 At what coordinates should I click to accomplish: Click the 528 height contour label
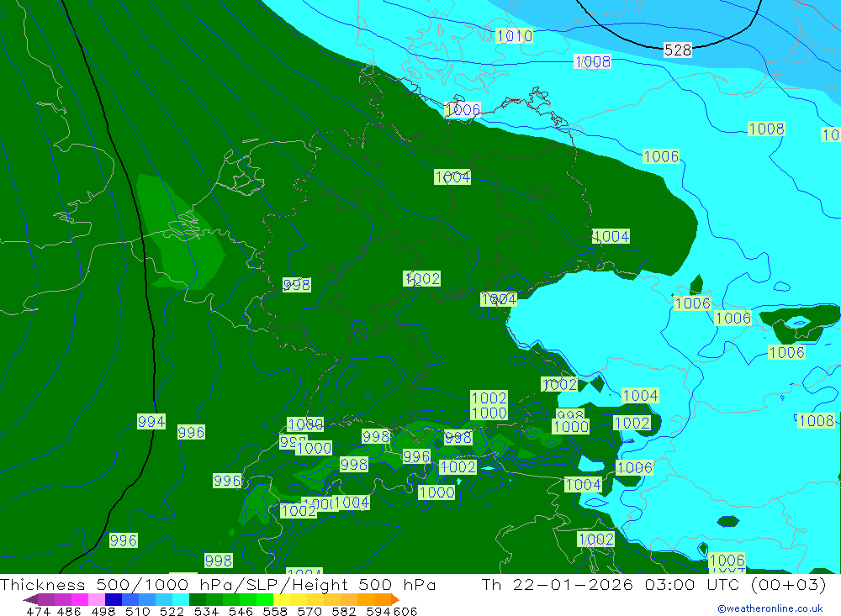(677, 50)
